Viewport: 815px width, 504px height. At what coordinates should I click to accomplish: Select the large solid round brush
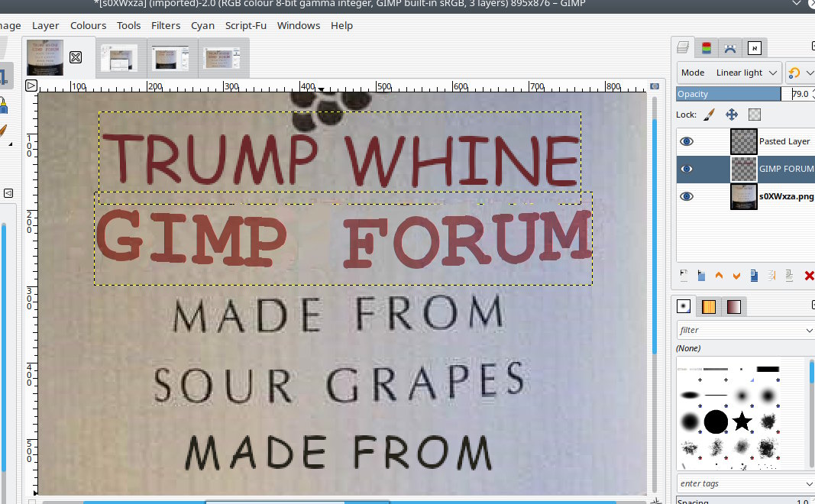pos(716,422)
